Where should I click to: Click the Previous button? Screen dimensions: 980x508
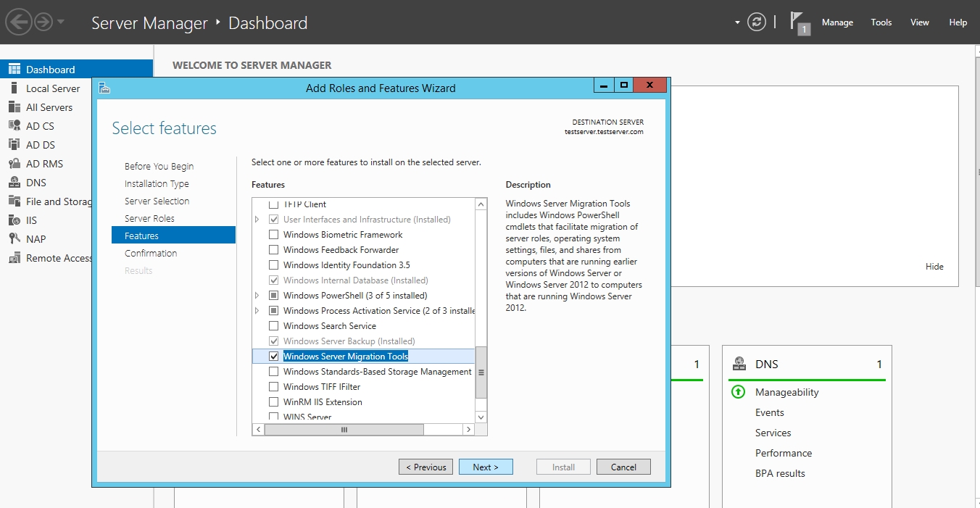426,467
